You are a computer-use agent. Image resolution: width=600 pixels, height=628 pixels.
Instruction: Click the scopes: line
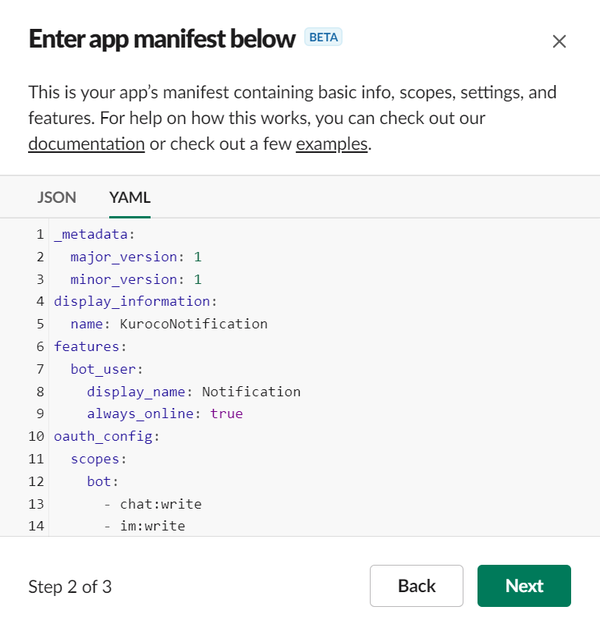99,459
